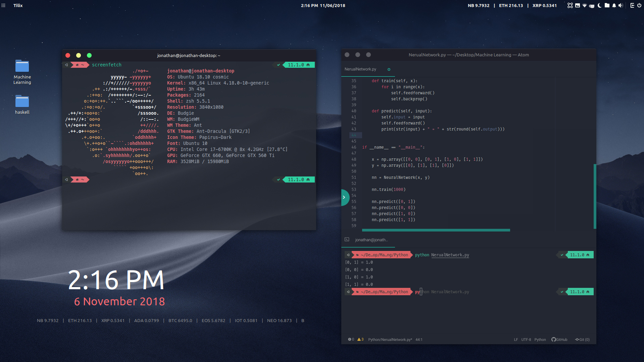Click the UTF-8 encoding selector
The image size is (644, 362).
click(x=526, y=340)
